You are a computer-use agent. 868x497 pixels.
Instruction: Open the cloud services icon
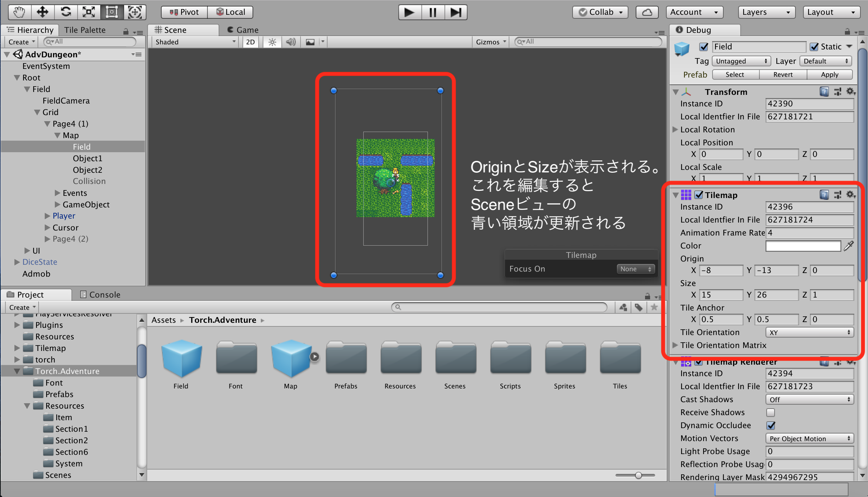[x=647, y=12]
